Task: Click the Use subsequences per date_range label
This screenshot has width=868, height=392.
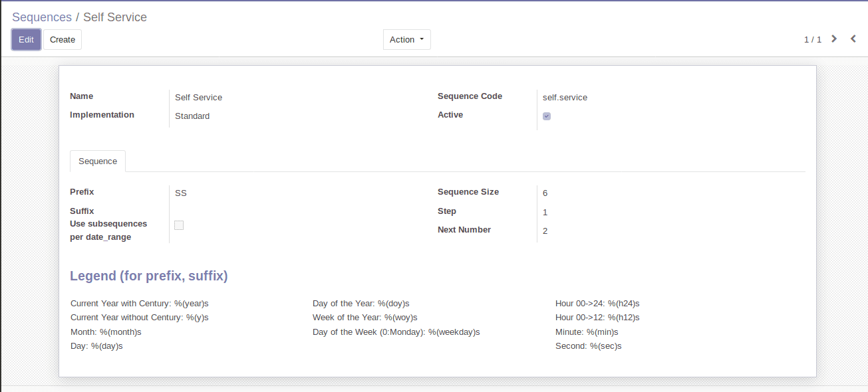Action: click(108, 231)
